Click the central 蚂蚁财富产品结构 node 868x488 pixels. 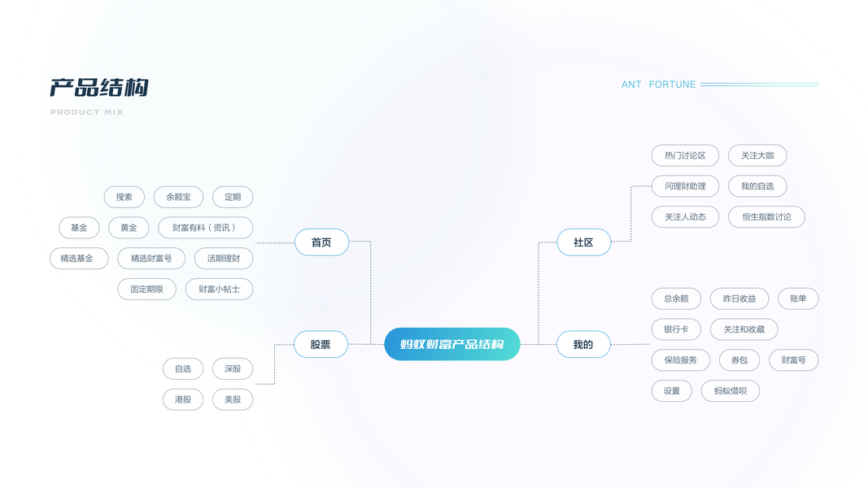click(451, 344)
